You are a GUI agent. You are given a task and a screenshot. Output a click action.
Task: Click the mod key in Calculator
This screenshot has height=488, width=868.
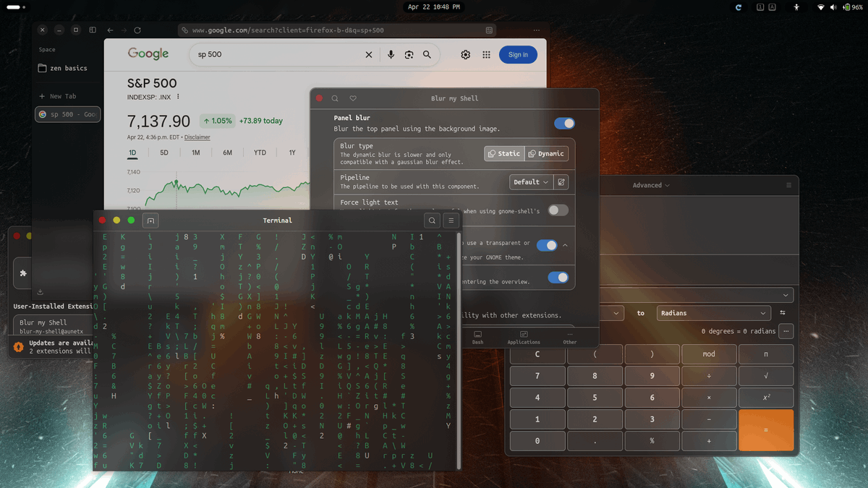(709, 354)
